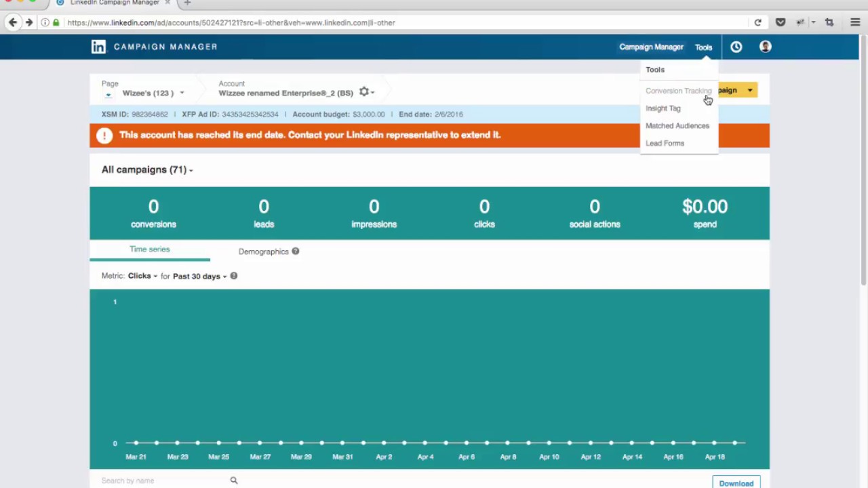Click the 0 impressions stat
This screenshot has height=488, width=868.
[374, 213]
